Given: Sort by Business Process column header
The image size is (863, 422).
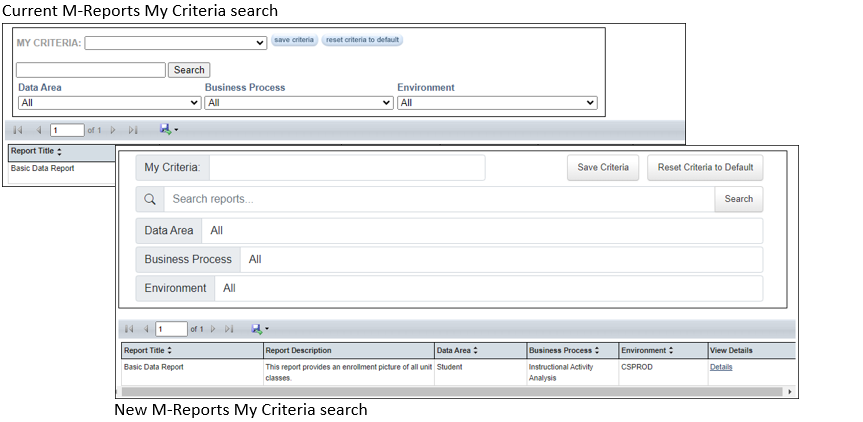Looking at the screenshot, I should (x=567, y=351).
